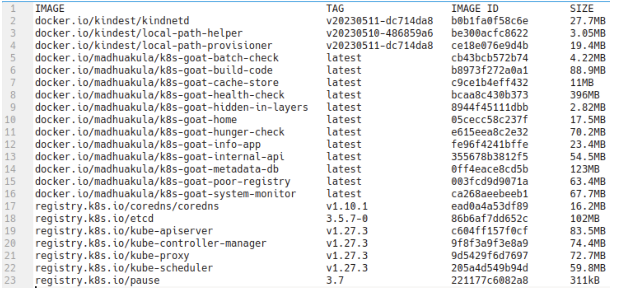Click image ID b0b1fa0f58c6e
The height and width of the screenshot is (288, 644).
pyautogui.click(x=489, y=21)
